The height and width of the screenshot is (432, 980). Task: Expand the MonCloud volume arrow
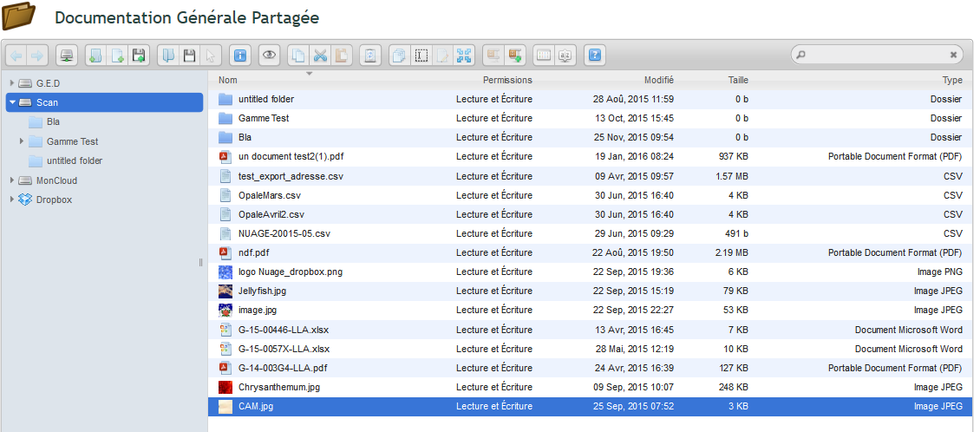12,180
